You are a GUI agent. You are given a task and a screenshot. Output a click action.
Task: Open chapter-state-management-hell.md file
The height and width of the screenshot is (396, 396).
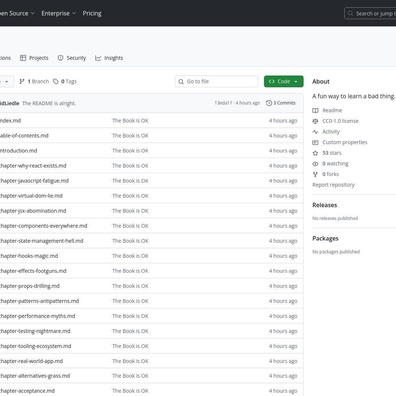(x=42, y=241)
